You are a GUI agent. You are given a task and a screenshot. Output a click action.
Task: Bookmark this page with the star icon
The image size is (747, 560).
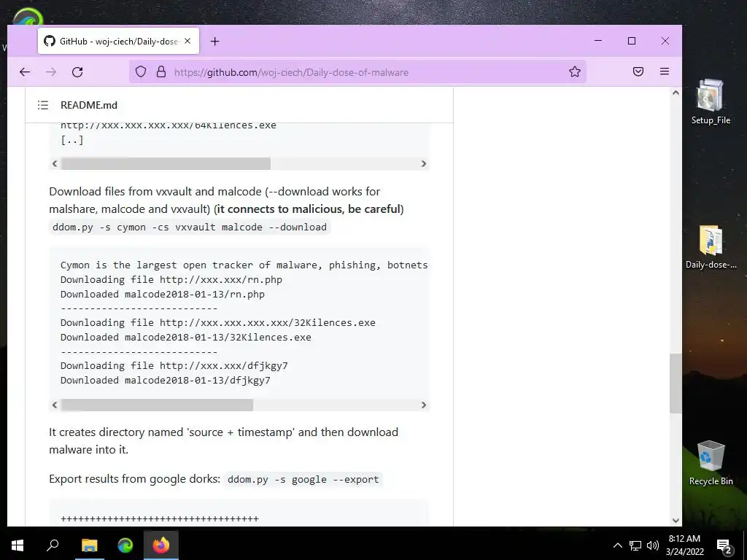click(x=575, y=72)
